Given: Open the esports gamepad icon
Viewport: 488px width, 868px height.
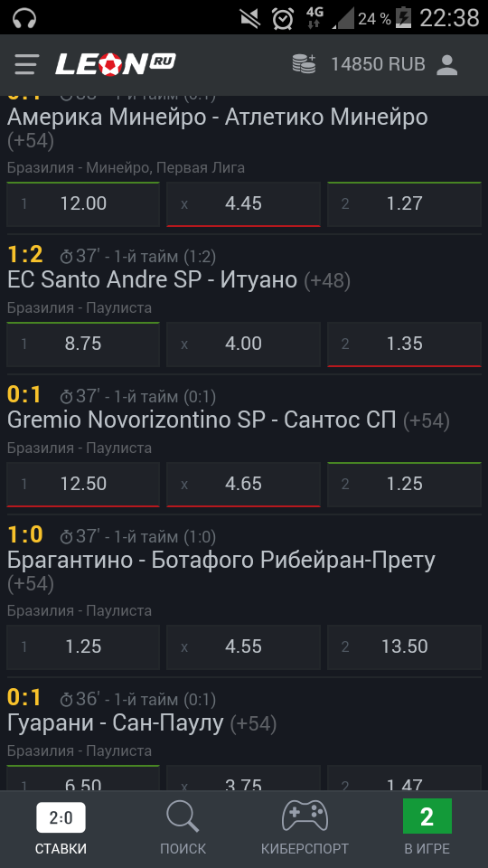Looking at the screenshot, I should [305, 817].
